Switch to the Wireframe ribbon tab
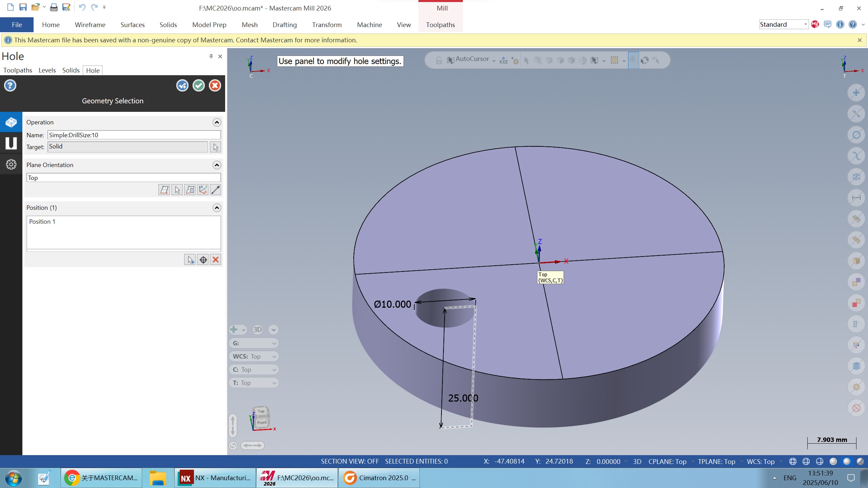 [90, 25]
